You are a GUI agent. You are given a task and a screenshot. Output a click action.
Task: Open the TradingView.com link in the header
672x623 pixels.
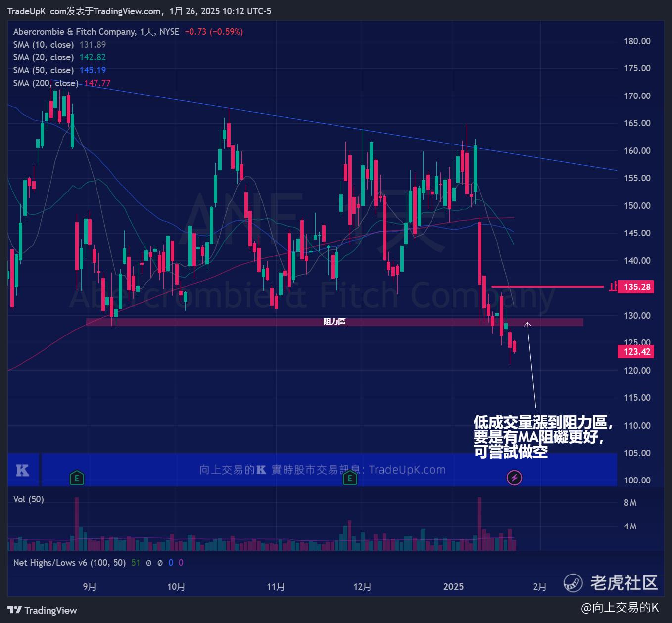pyautogui.click(x=127, y=11)
